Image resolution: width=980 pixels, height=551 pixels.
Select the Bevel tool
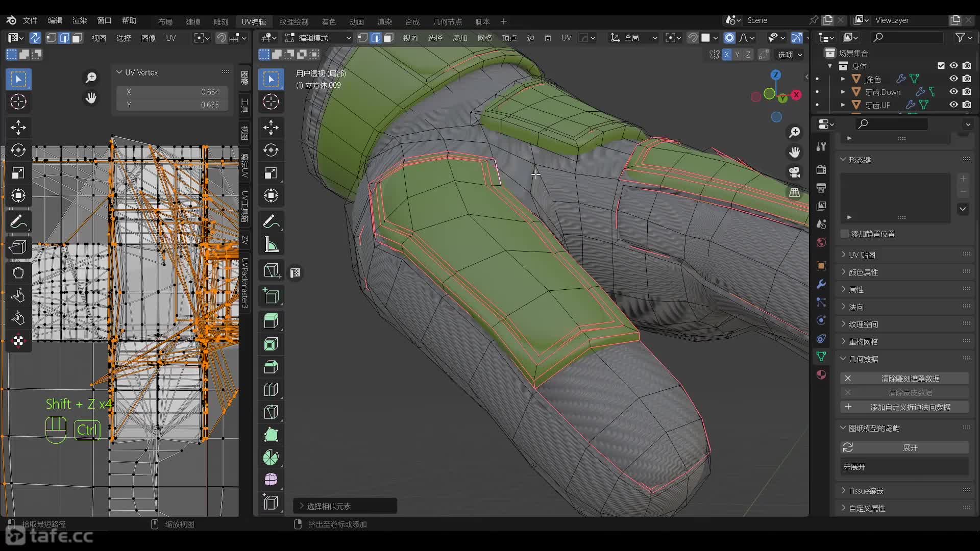click(x=271, y=367)
